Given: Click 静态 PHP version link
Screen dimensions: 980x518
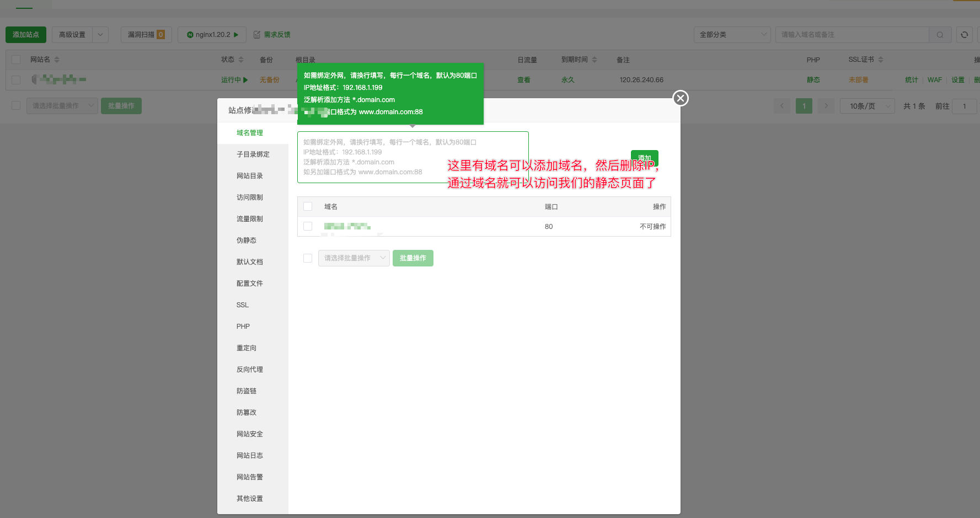Looking at the screenshot, I should (813, 80).
